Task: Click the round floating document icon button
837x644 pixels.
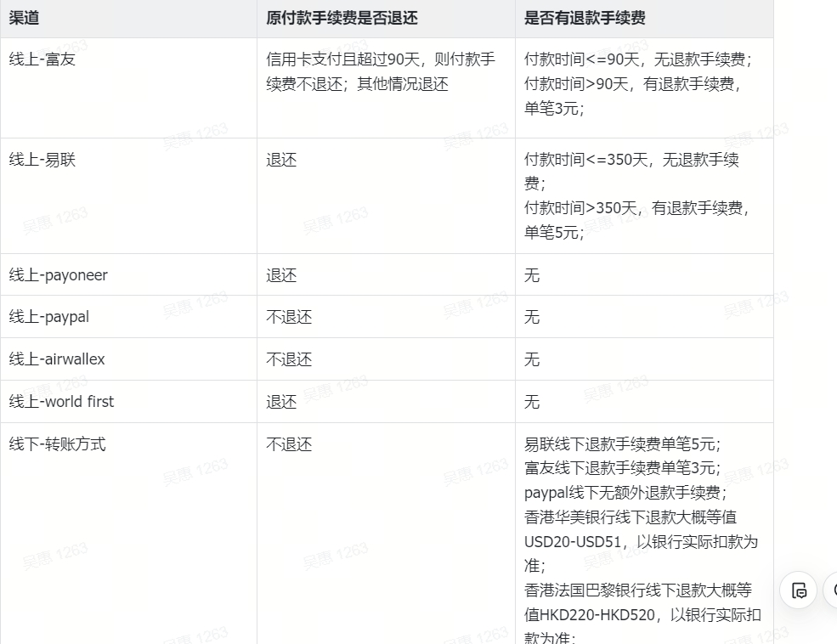Action: 799,590
